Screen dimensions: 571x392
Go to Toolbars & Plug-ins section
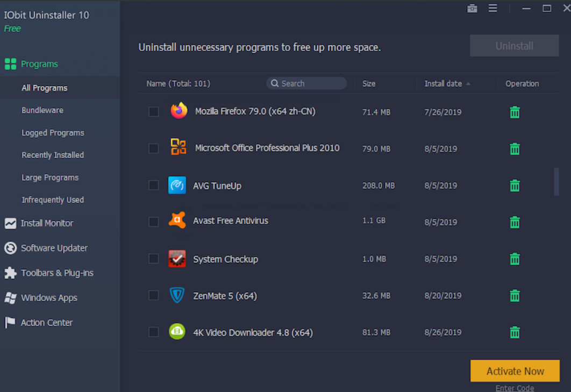pyautogui.click(x=57, y=273)
